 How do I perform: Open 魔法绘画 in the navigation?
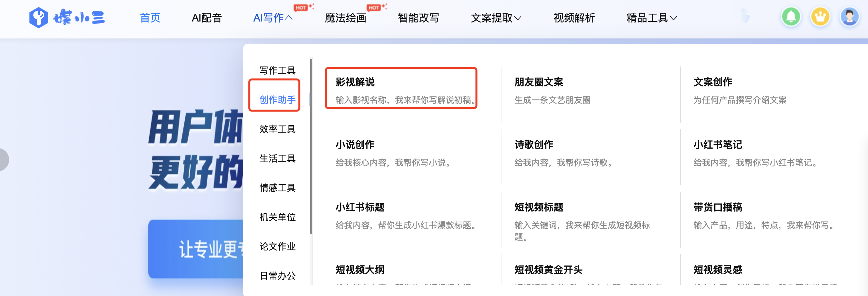click(345, 18)
